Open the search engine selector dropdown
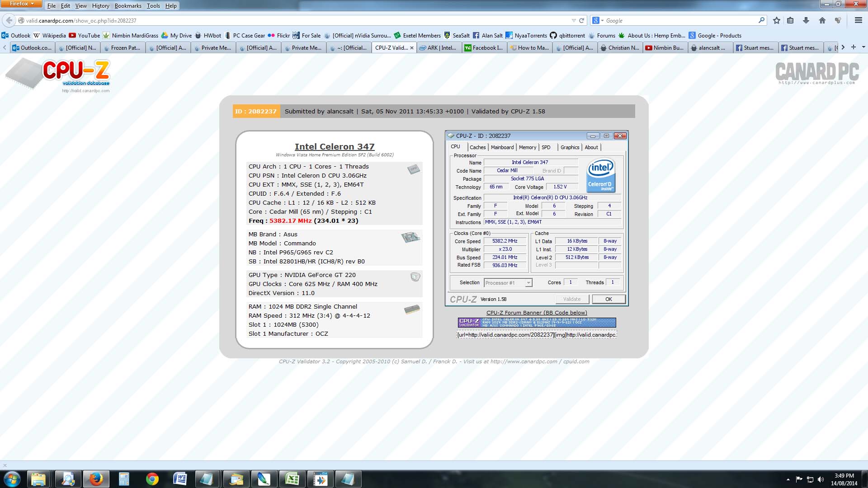Image resolution: width=868 pixels, height=488 pixels. point(598,20)
